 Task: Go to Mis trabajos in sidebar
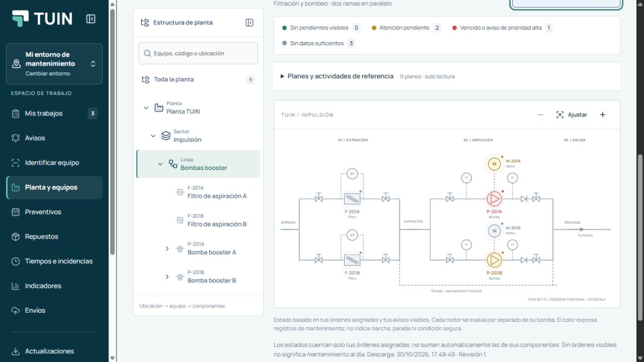point(54,113)
